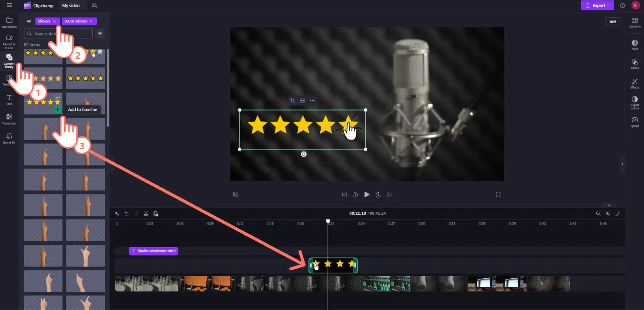
Task: Click the split scissors tool
Action: point(146,214)
